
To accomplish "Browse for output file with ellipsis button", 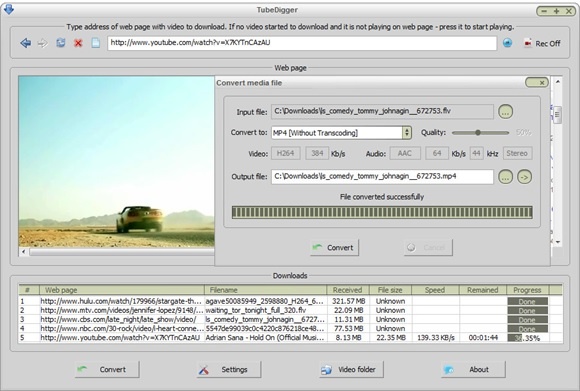I will [x=506, y=177].
